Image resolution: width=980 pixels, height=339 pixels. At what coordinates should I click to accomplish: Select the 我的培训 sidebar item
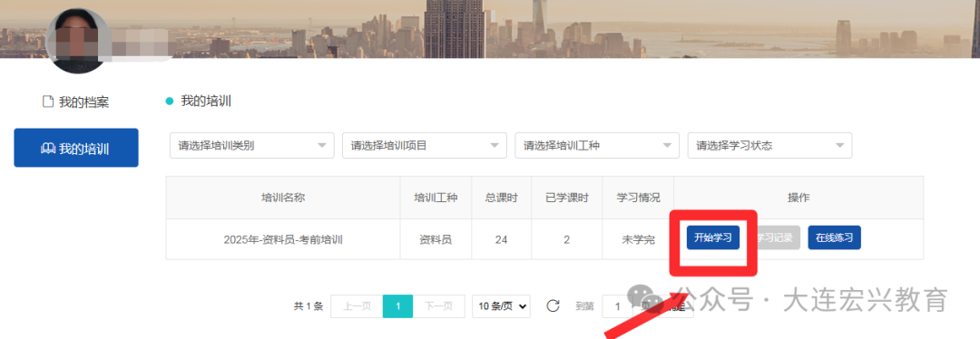(75, 148)
